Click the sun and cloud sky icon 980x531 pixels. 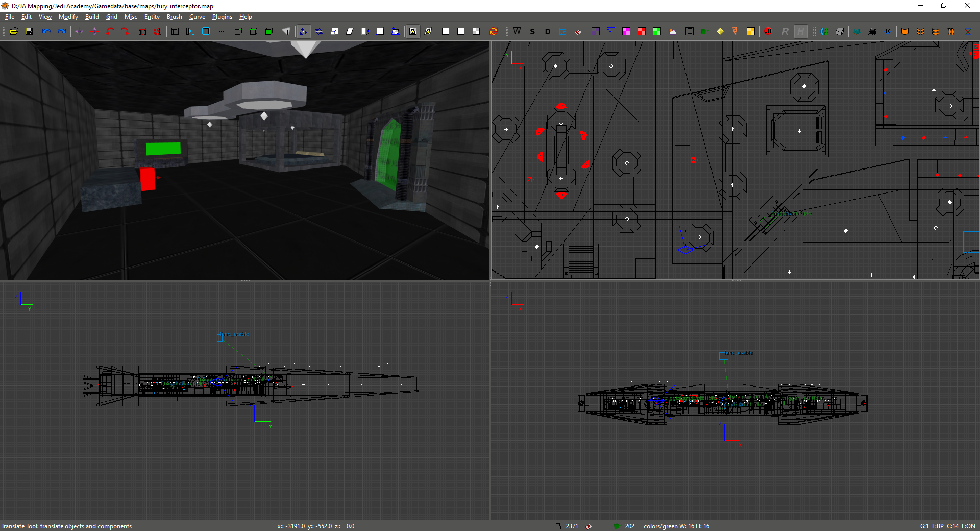click(x=672, y=31)
